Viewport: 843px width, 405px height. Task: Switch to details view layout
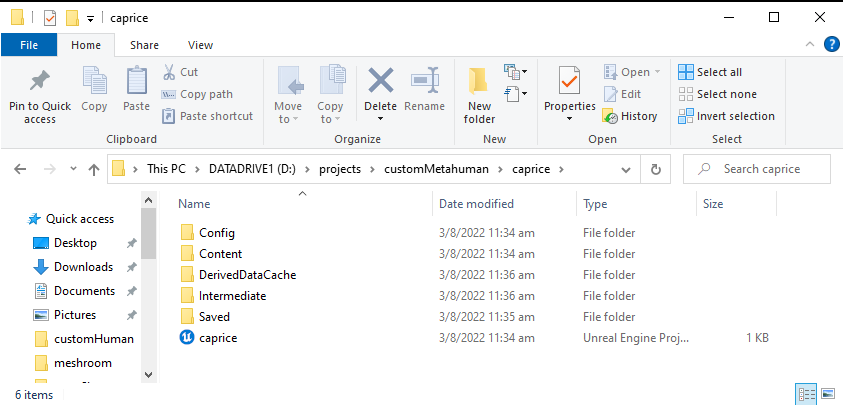[806, 394]
